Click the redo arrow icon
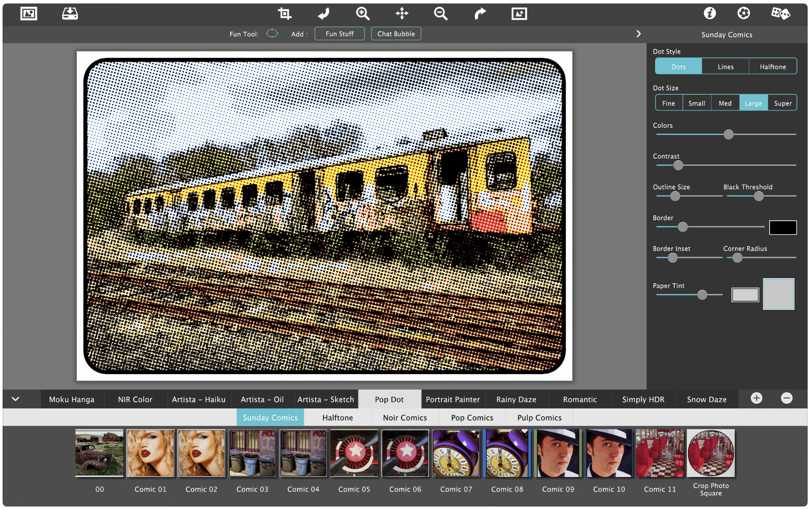The height and width of the screenshot is (510, 812). click(480, 14)
